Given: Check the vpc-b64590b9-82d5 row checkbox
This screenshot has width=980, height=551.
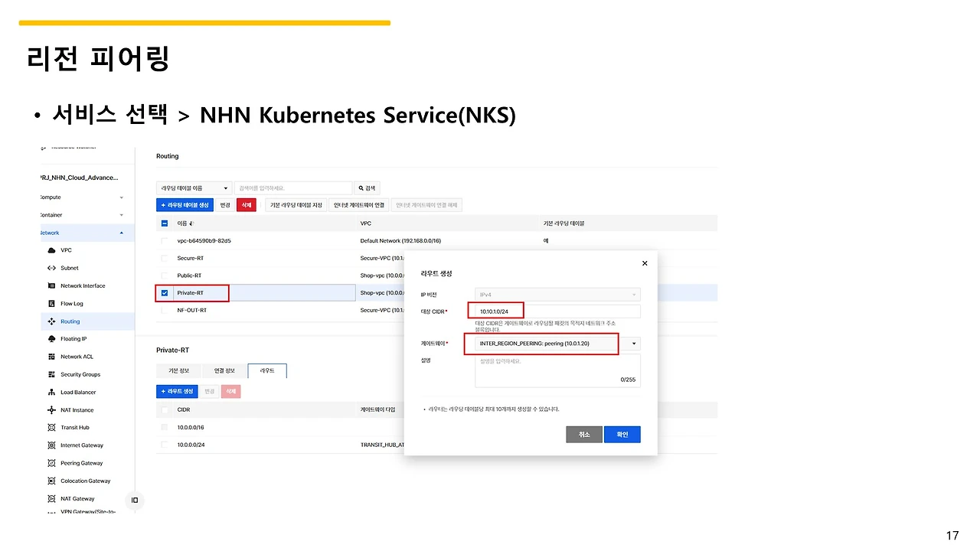Looking at the screenshot, I should tap(165, 241).
